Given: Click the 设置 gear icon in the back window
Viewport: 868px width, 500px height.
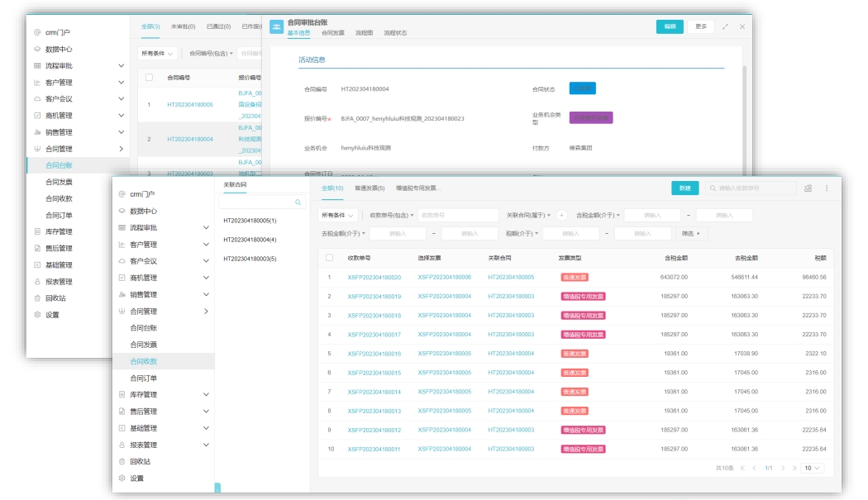Looking at the screenshot, I should [37, 315].
